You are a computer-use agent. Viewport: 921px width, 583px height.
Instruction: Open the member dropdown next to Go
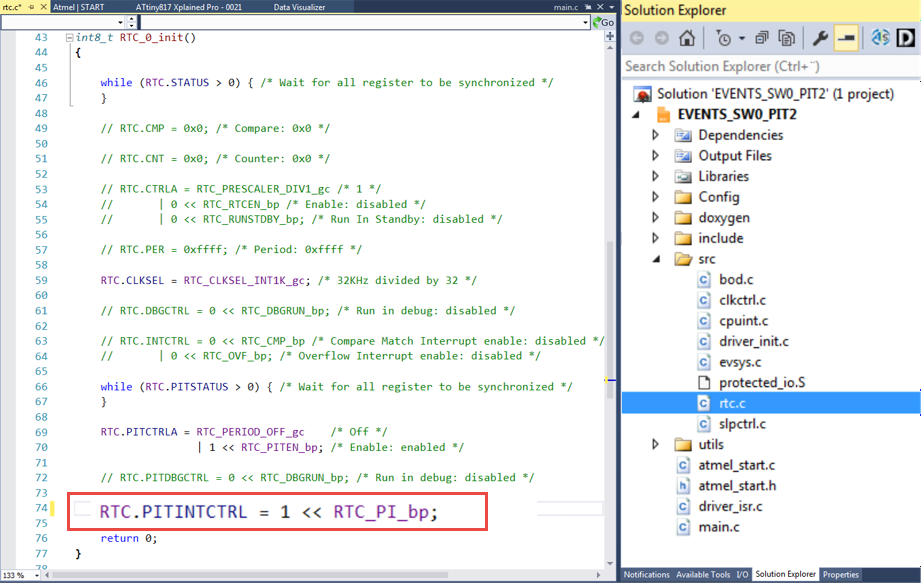[585, 22]
